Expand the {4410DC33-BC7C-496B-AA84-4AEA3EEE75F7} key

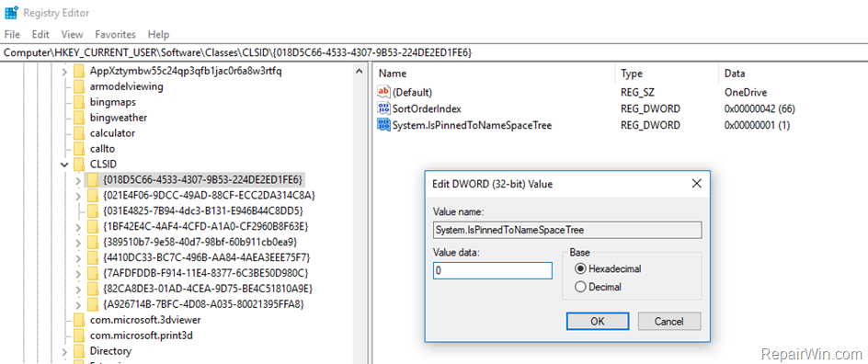(x=78, y=257)
